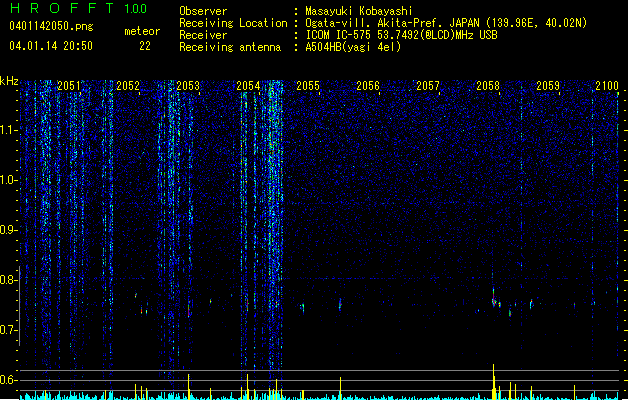Select the 2054 time marker
The width and height of the screenshot is (629, 400).
tap(248, 86)
